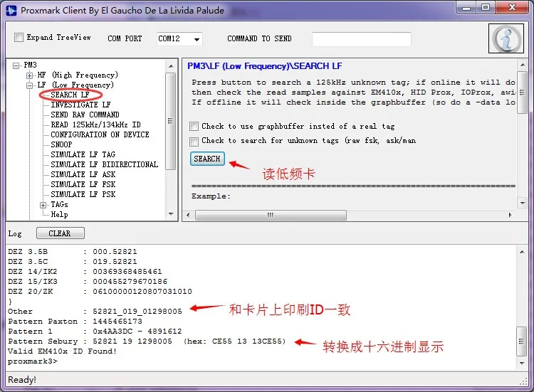Click right arrow of description horizontal scrollbar
The image size is (534, 392).
[x=510, y=215]
